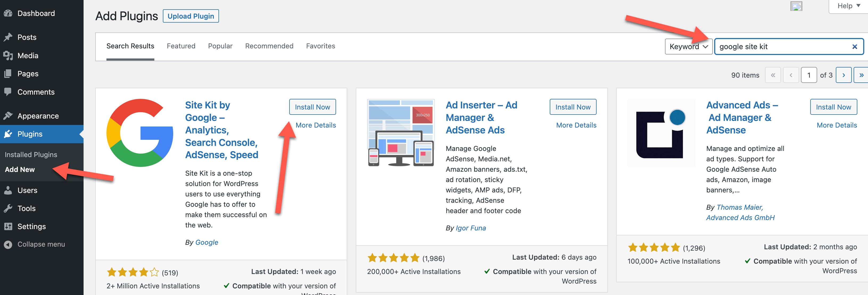Install Ad Inserter plugin

(x=573, y=107)
